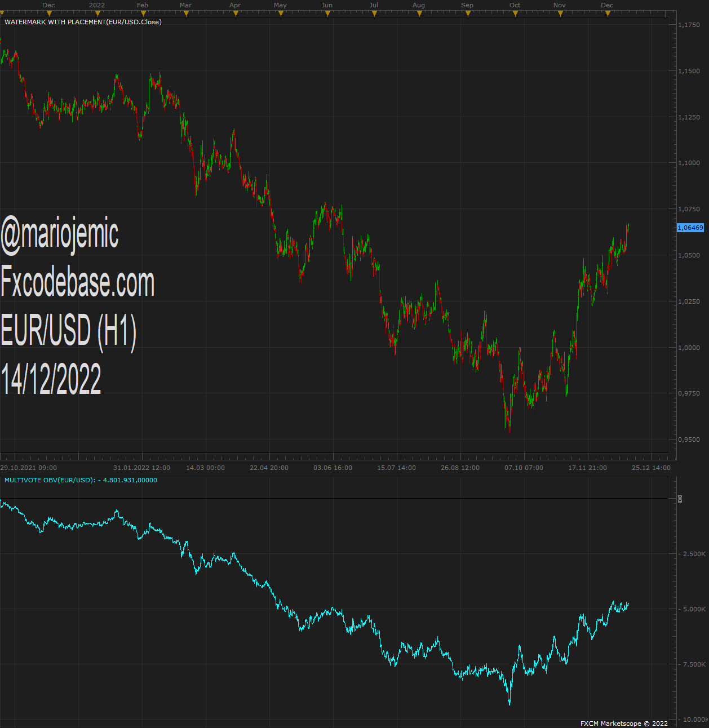Click the - 10.000K OBV axis label
Screen dimensions: 709x728
tap(693, 720)
